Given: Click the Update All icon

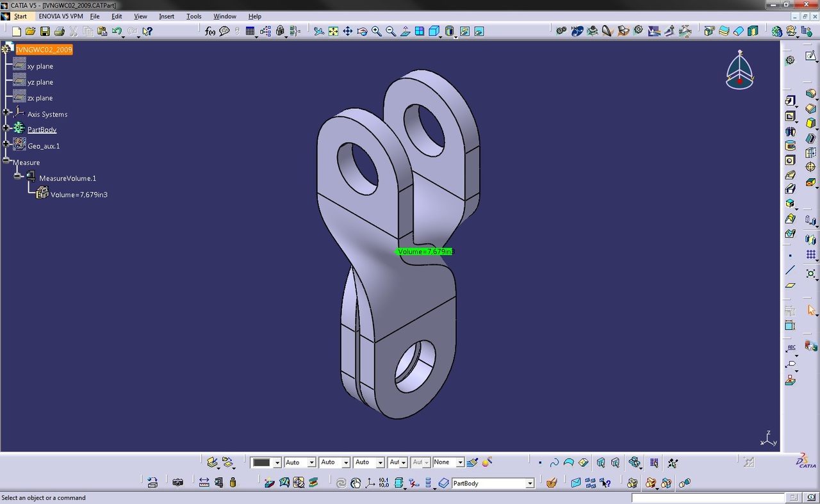Looking at the screenshot, I should 341,482.
